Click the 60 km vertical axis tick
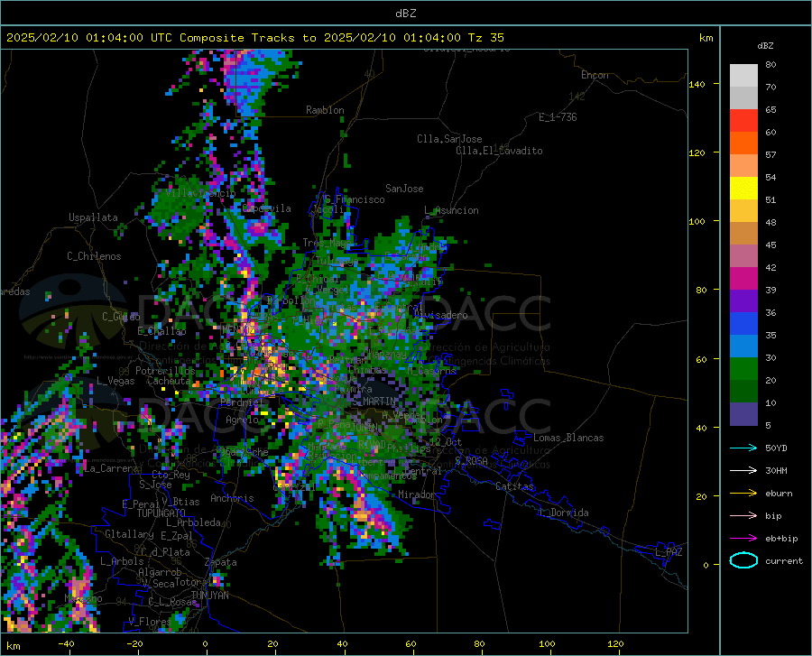The width and height of the screenshot is (812, 656). pyautogui.click(x=701, y=359)
